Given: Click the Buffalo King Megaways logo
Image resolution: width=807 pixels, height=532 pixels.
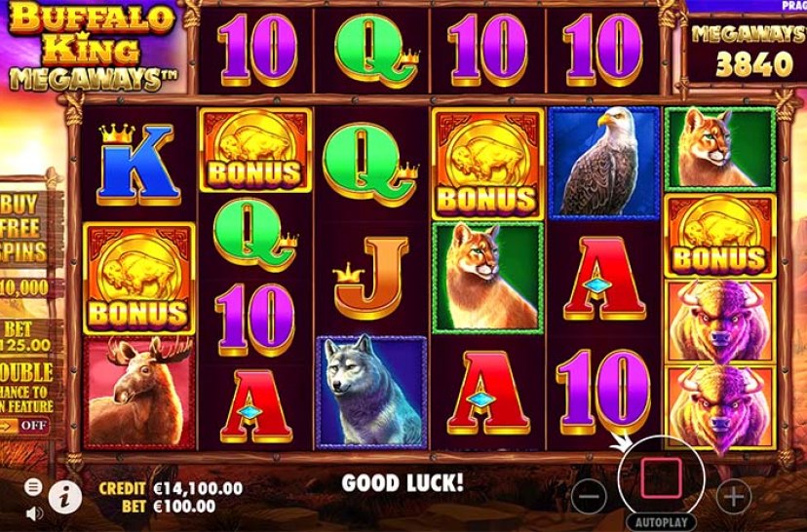Looking at the screenshot, I should pyautogui.click(x=92, y=48).
